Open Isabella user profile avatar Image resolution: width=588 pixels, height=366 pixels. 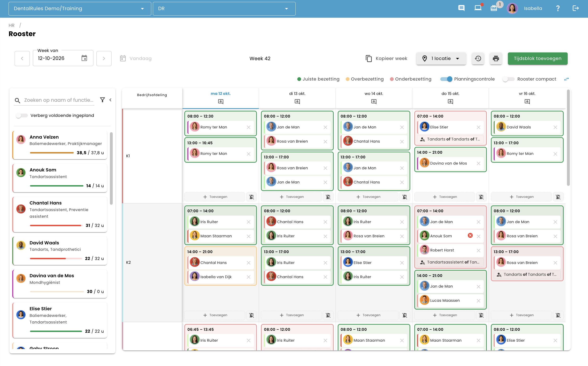pyautogui.click(x=512, y=9)
